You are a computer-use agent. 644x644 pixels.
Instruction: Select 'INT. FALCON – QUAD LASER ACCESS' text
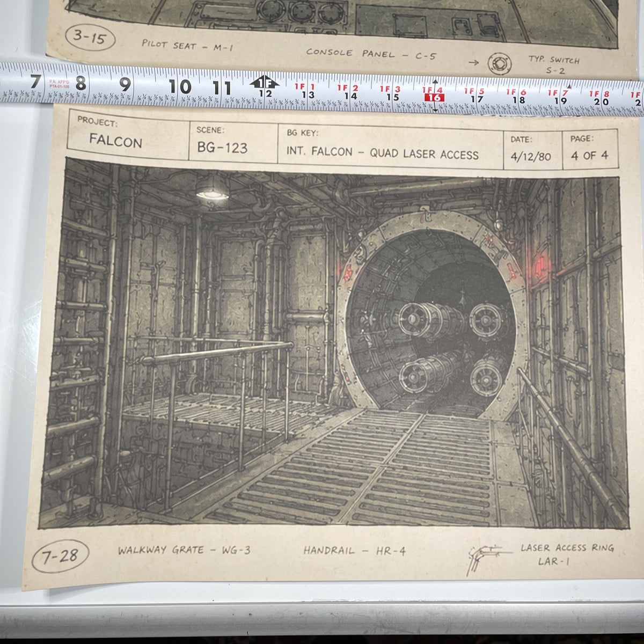click(382, 153)
